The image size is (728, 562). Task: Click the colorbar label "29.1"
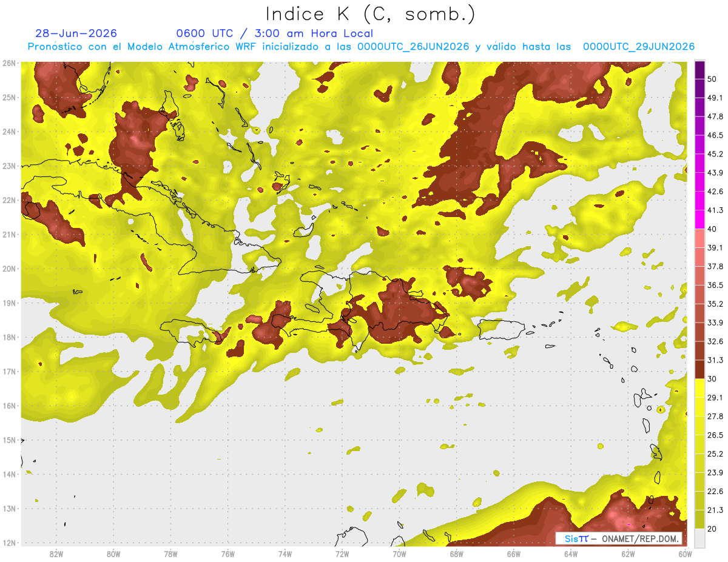715,397
